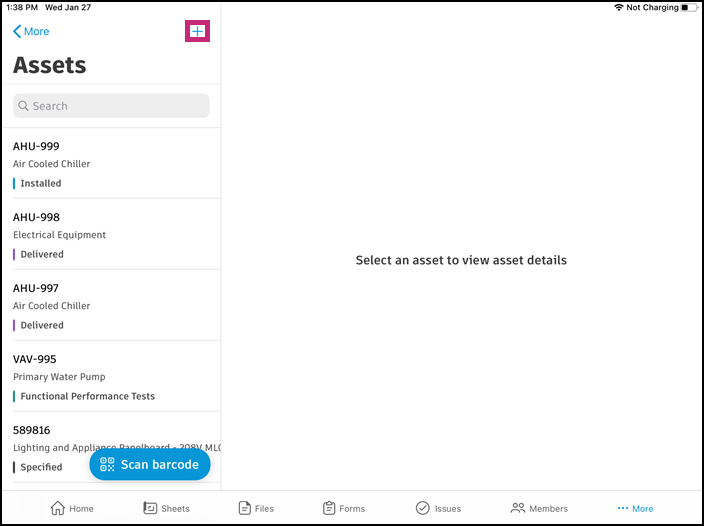Tap the magnifier icon in search field

(24, 106)
